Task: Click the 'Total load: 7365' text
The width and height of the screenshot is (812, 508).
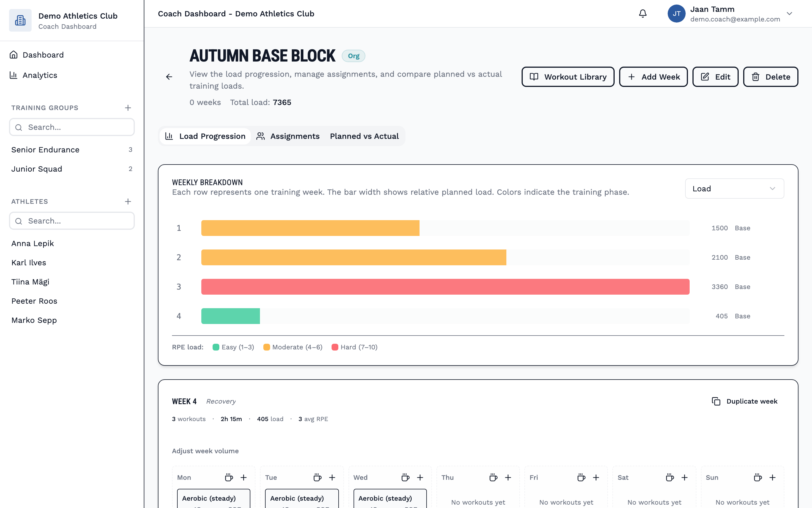Action: [261, 102]
